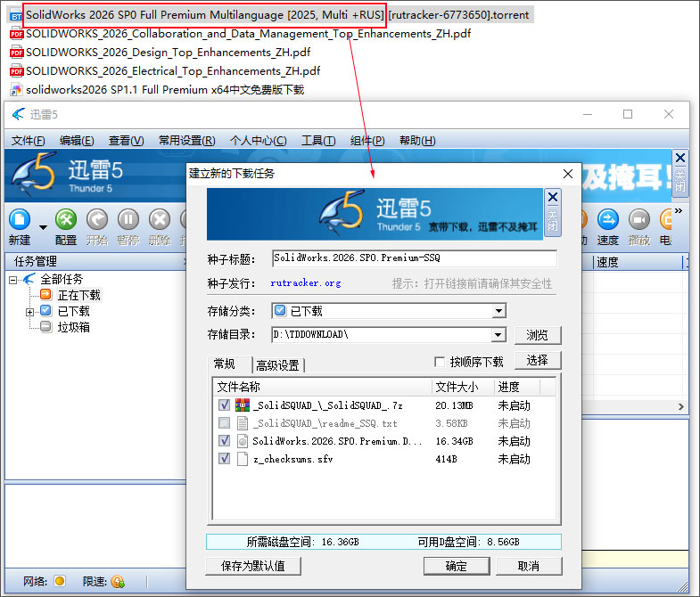Image resolution: width=700 pixels, height=597 pixels.
Task: Open the 个人中心(C) menu
Action: click(259, 141)
